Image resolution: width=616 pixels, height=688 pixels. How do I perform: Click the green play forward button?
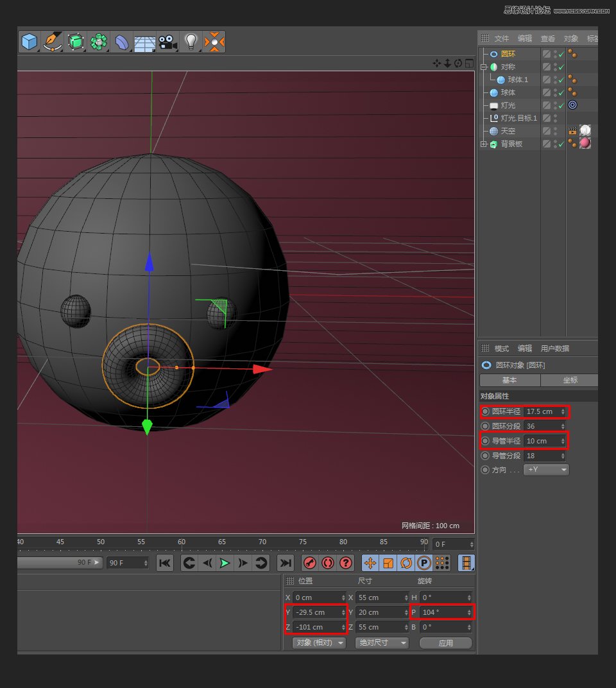click(225, 563)
